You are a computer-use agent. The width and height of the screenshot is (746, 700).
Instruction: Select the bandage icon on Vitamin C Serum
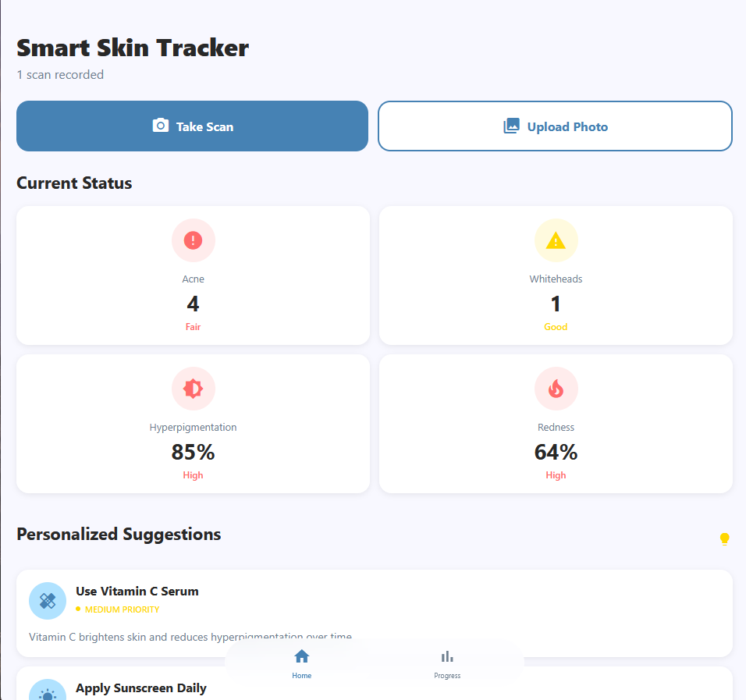[48, 601]
